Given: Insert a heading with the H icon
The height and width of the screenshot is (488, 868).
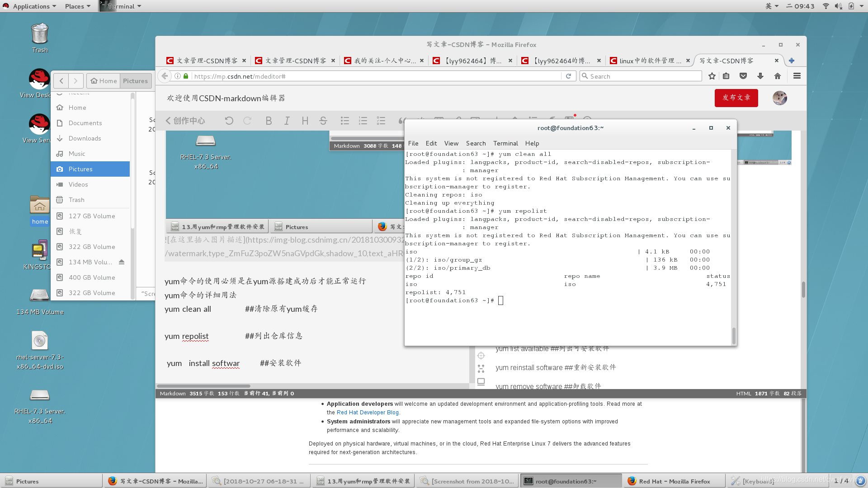Looking at the screenshot, I should [305, 121].
